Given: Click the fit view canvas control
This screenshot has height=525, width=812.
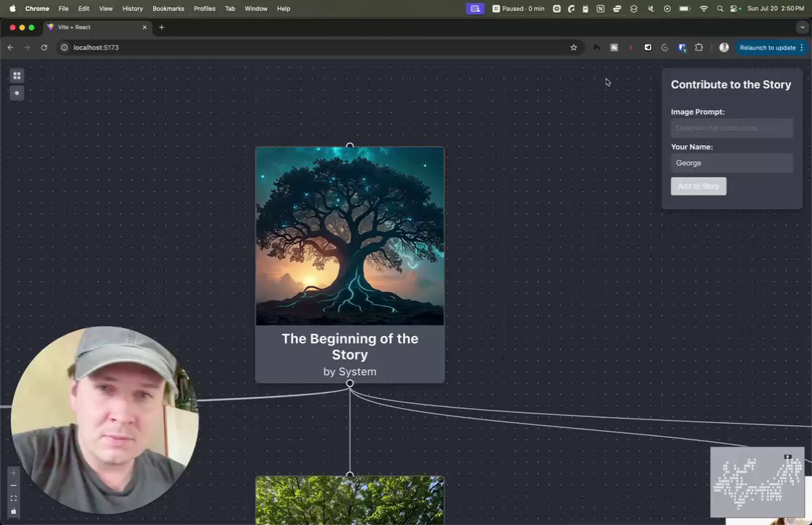Looking at the screenshot, I should (x=13, y=499).
